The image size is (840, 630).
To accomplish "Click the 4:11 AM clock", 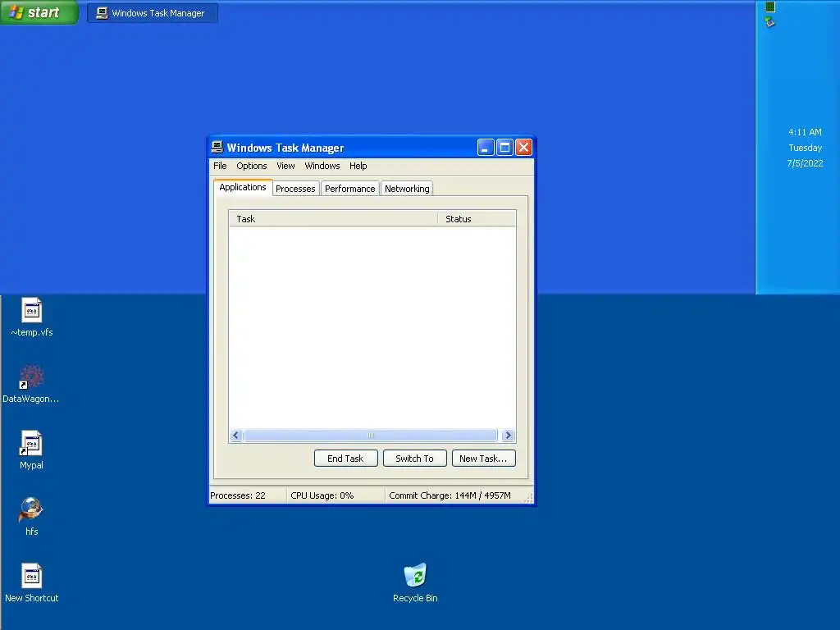I will tap(805, 132).
